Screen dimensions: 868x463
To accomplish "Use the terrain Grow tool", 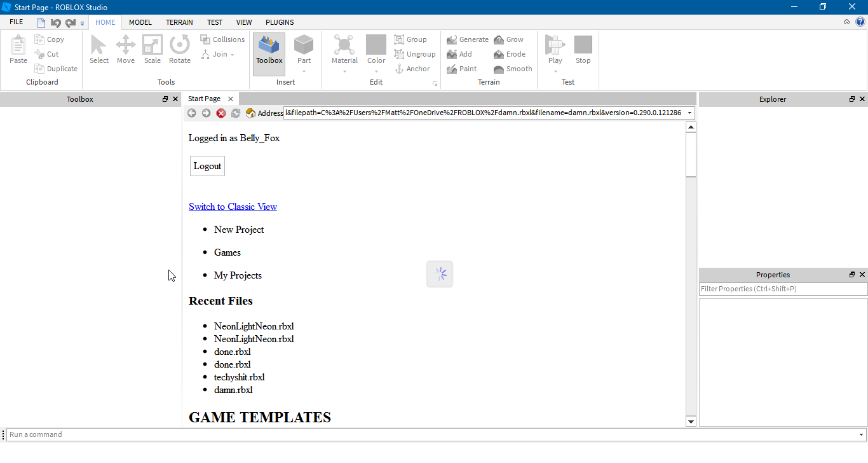I will pos(509,39).
